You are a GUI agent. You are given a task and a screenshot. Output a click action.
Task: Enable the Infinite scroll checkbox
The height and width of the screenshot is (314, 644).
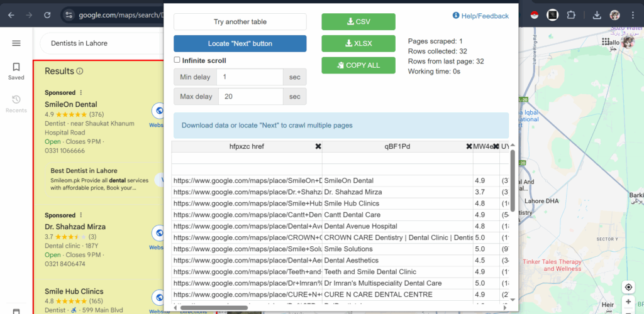click(x=177, y=60)
